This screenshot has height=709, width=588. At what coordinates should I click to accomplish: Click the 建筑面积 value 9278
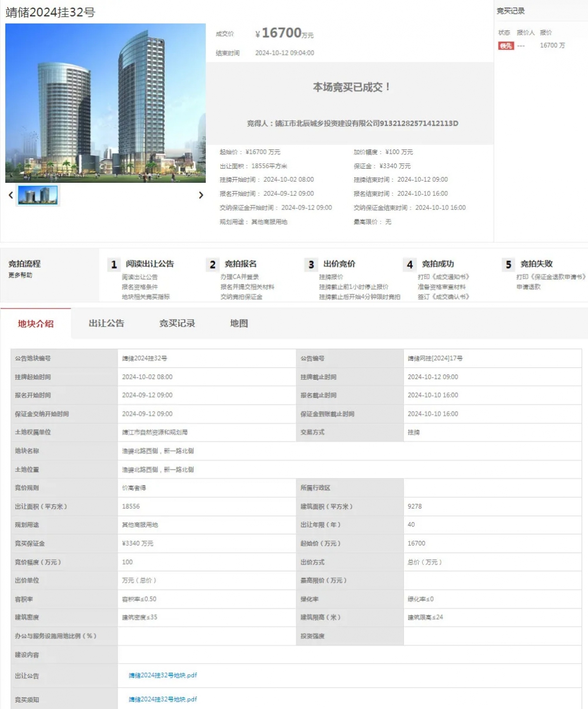click(x=415, y=506)
